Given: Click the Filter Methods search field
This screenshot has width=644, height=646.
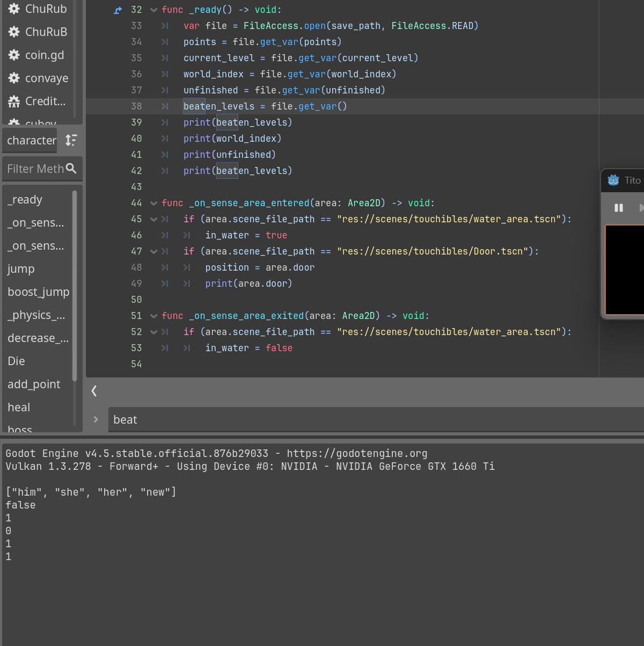Looking at the screenshot, I should pos(35,169).
